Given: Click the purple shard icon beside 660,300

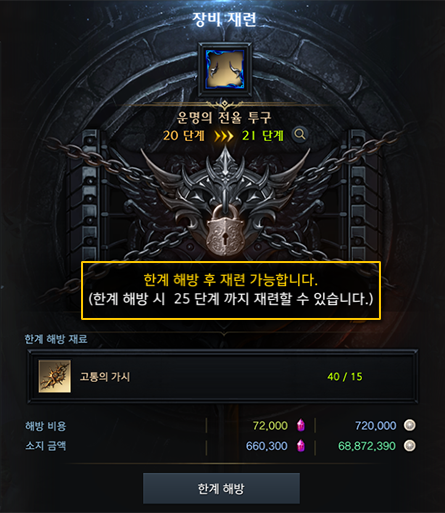Looking at the screenshot, I should coord(301,446).
